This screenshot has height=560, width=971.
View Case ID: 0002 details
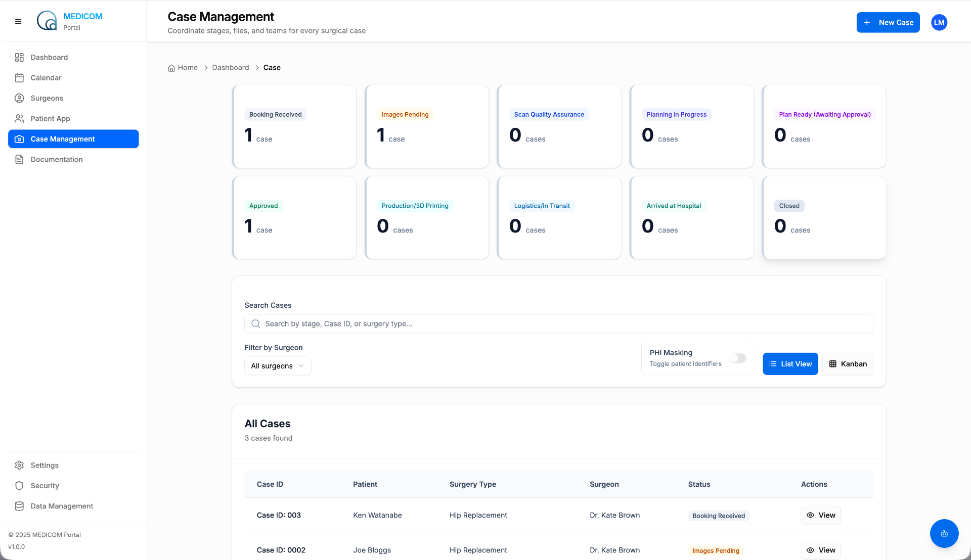(x=821, y=550)
